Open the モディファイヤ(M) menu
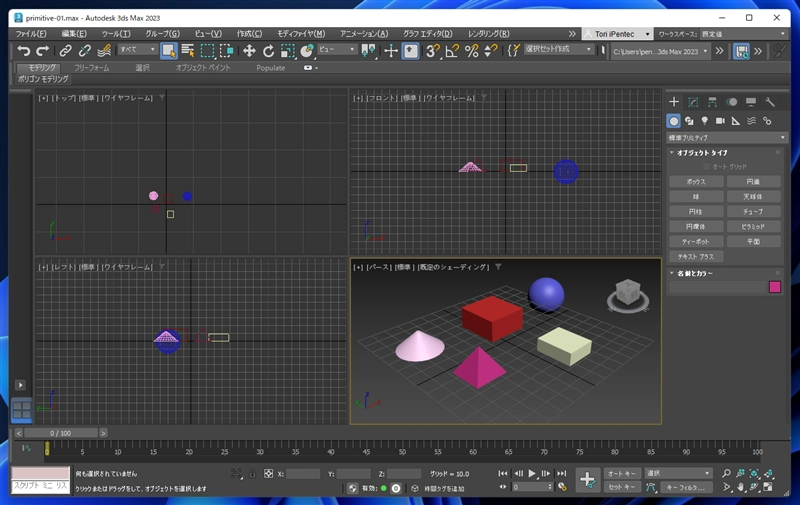The height and width of the screenshot is (505, 800). (301, 34)
